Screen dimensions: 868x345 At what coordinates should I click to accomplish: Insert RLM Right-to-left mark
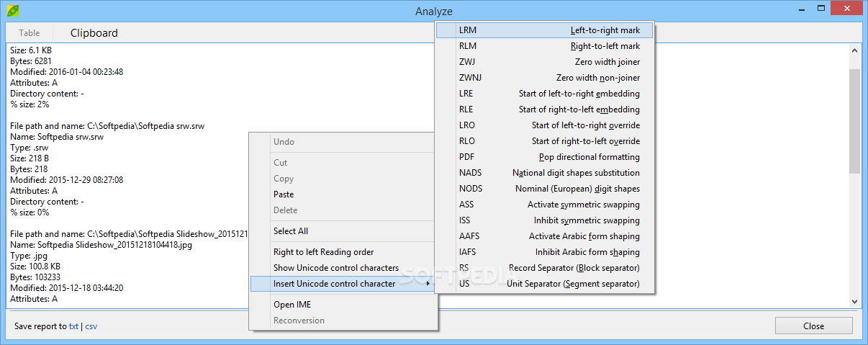tap(545, 46)
